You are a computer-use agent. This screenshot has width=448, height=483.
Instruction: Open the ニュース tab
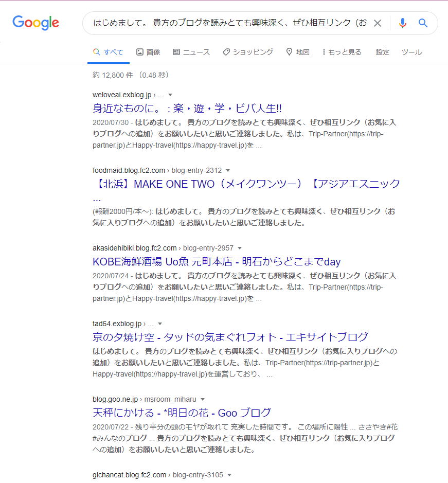[x=191, y=52]
